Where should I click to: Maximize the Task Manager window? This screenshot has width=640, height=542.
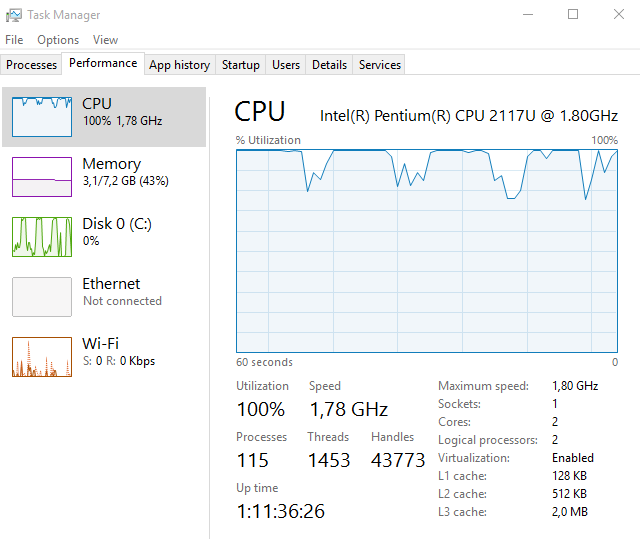coord(573,15)
